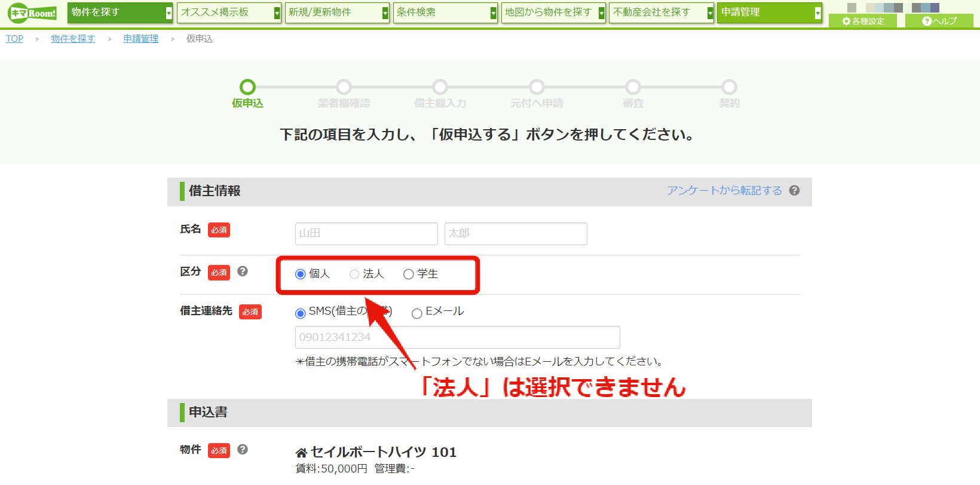Click アンケートから転記する link
The width and height of the screenshot is (980, 485).
(724, 190)
